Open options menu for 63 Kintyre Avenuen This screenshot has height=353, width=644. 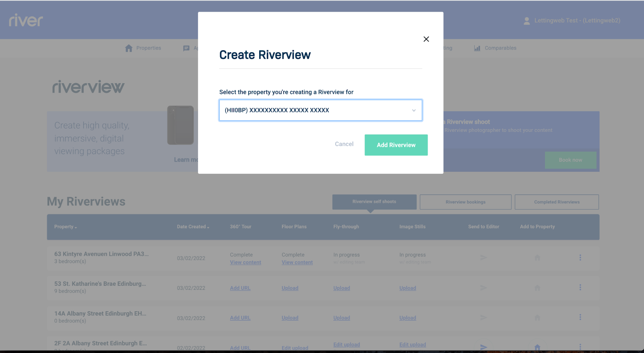[580, 258]
